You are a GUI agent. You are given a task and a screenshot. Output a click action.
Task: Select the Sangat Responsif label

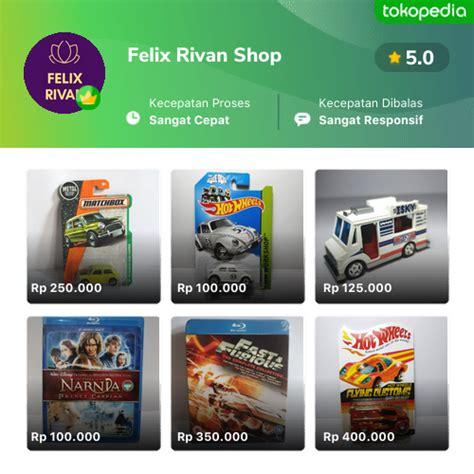pos(371,120)
